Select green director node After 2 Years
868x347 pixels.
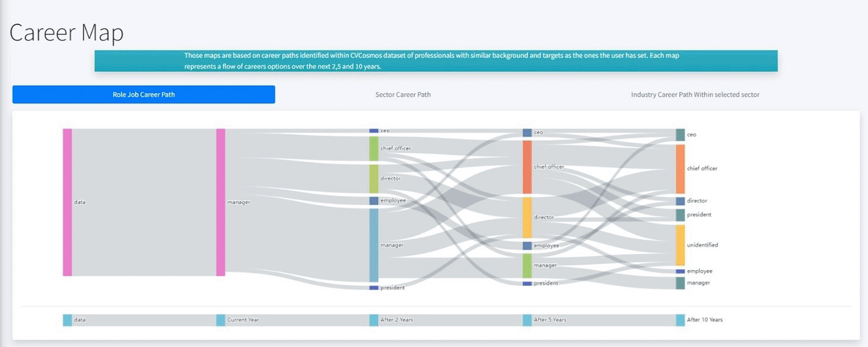(x=374, y=179)
